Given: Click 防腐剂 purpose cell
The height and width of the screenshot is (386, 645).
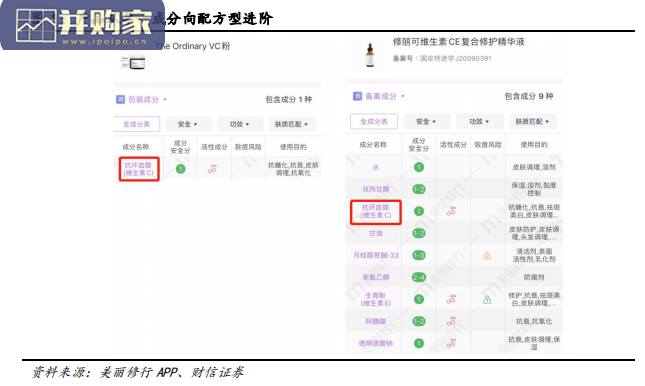Looking at the screenshot, I should coord(534,277).
